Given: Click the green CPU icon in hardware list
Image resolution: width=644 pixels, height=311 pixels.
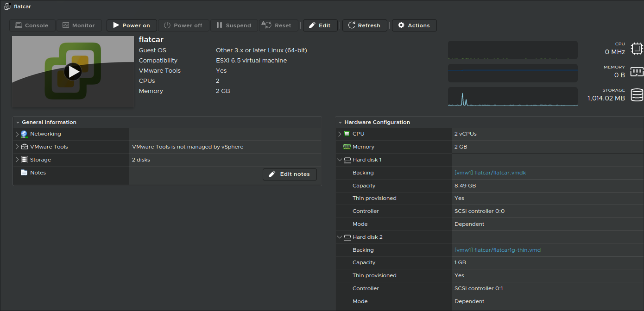Looking at the screenshot, I should point(347,134).
